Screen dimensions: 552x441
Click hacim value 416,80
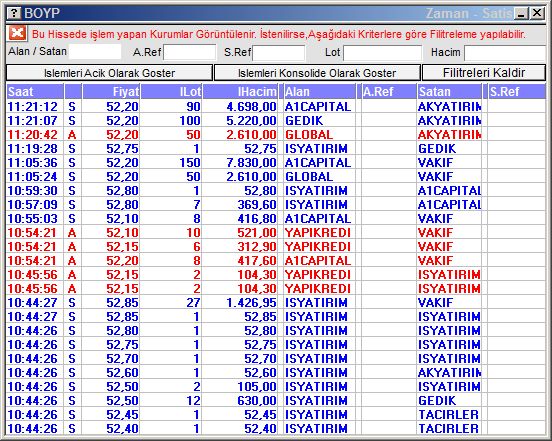(x=257, y=219)
